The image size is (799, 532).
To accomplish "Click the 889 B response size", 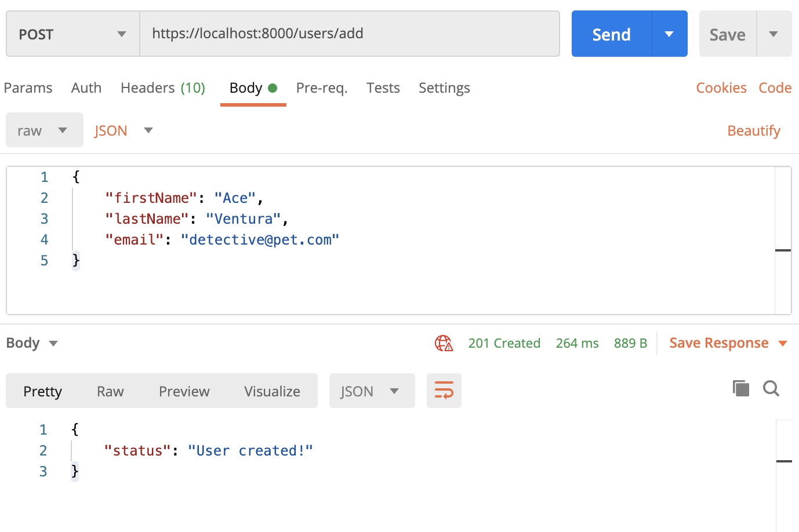I will coord(631,343).
